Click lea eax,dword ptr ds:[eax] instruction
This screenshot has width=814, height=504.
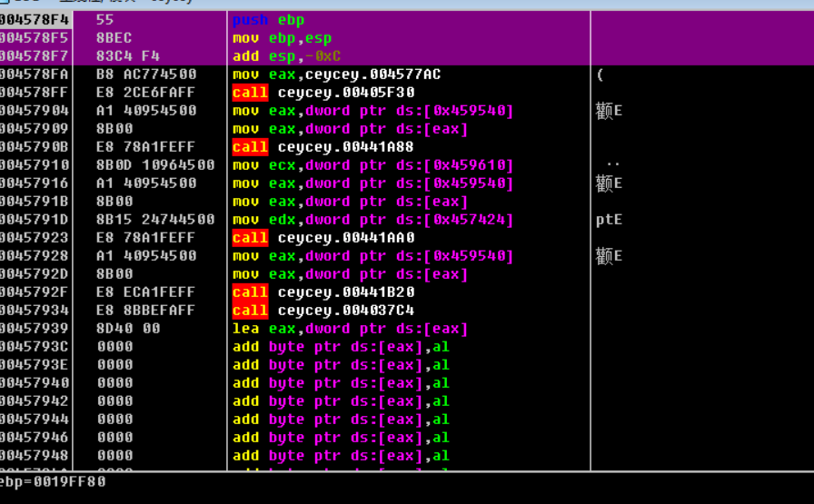[x=350, y=329]
